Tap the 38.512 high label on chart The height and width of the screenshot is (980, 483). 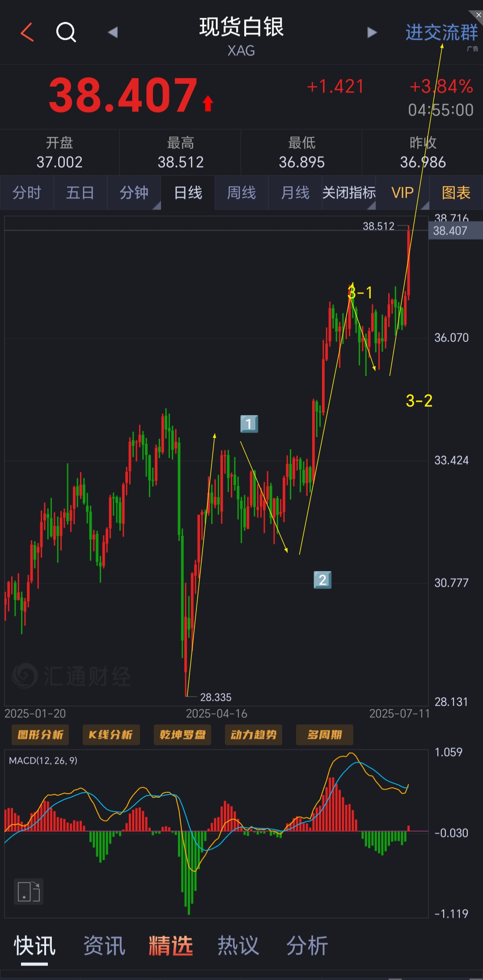pyautogui.click(x=378, y=226)
